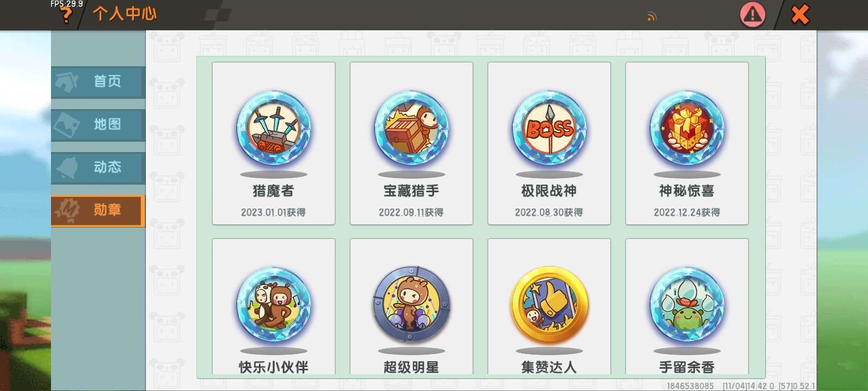The image size is (868, 391).
Task: Close the 个人中心 panel with X
Action: [800, 15]
